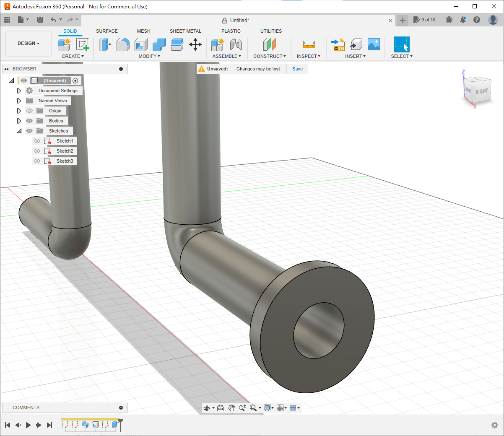Open the DESIGN workspace dropdown
Screen dimensions: 504x436
(x=29, y=43)
